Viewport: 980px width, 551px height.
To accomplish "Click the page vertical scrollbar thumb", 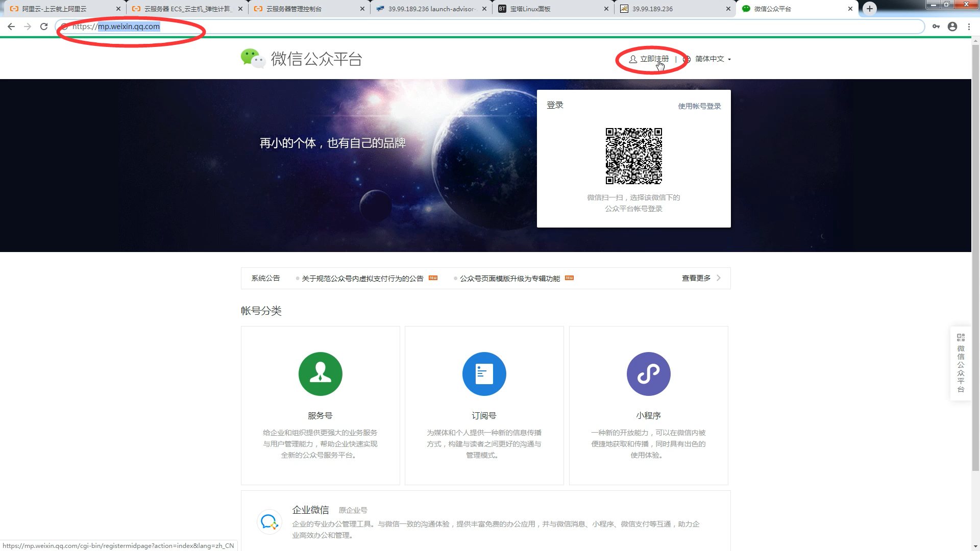I will (975, 258).
